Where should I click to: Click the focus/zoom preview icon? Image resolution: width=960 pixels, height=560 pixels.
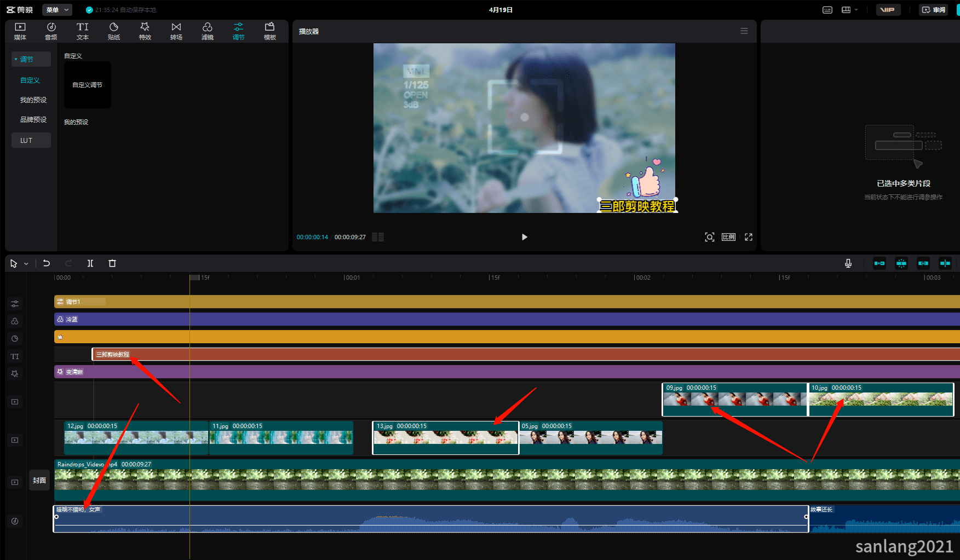710,237
